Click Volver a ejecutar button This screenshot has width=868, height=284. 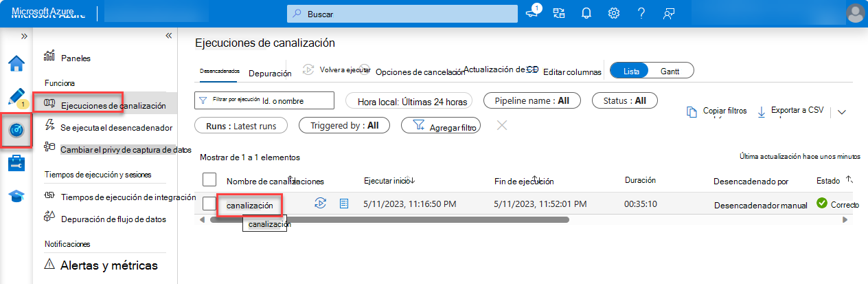click(x=337, y=70)
